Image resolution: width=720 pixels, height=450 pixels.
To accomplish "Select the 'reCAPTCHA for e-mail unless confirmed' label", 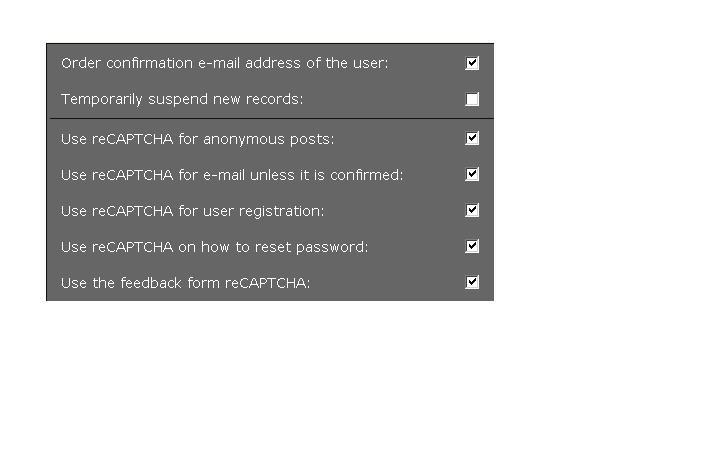I will (231, 175).
